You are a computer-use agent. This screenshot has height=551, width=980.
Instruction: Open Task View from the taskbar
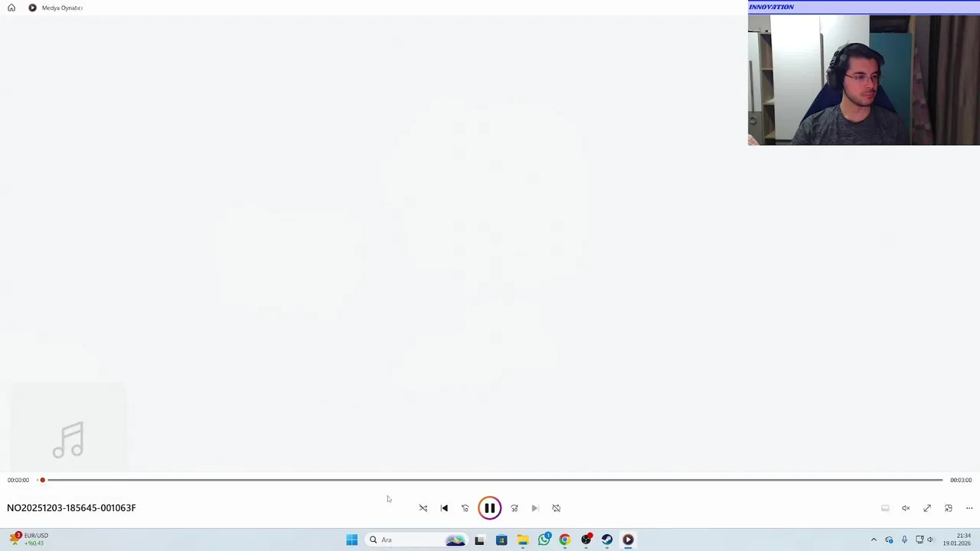[x=479, y=540]
